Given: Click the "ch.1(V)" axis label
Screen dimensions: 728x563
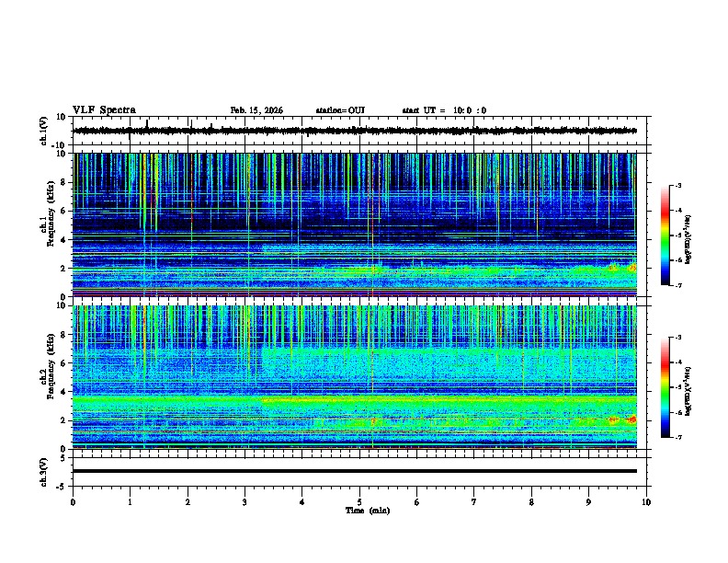Looking at the screenshot, I should click(44, 131).
